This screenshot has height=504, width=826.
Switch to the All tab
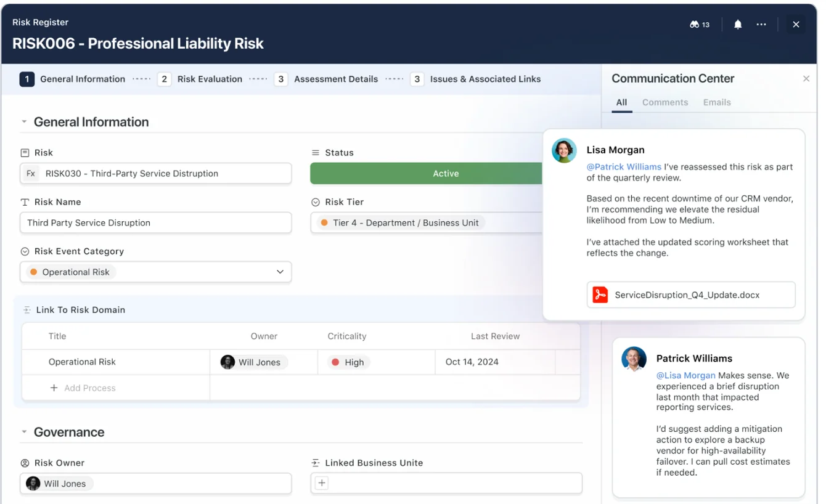click(621, 102)
